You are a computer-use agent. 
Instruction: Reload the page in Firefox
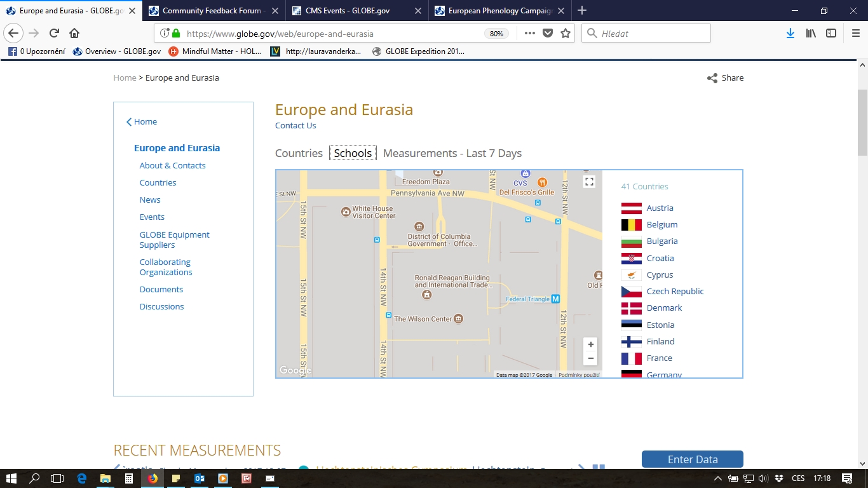tap(55, 34)
